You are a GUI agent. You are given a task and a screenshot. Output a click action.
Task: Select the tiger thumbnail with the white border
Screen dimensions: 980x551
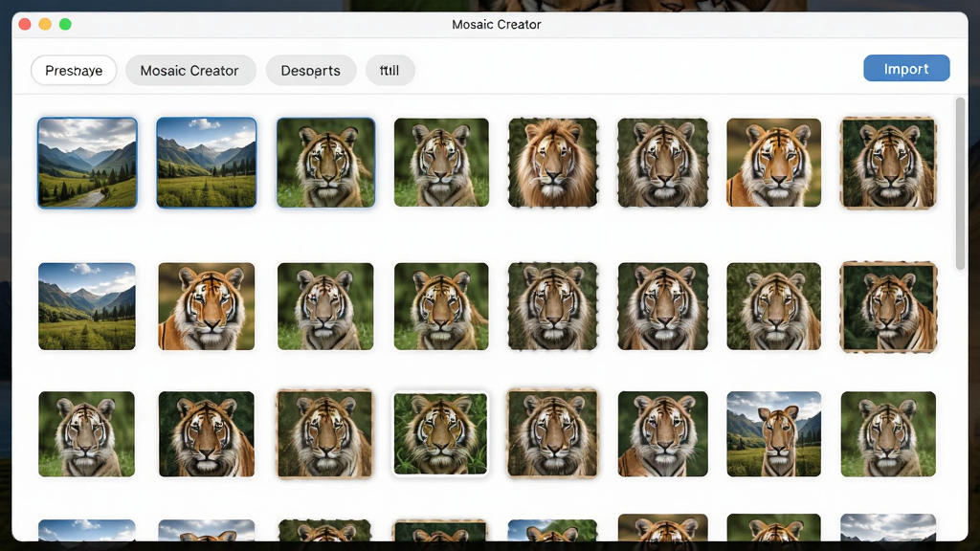(x=440, y=433)
